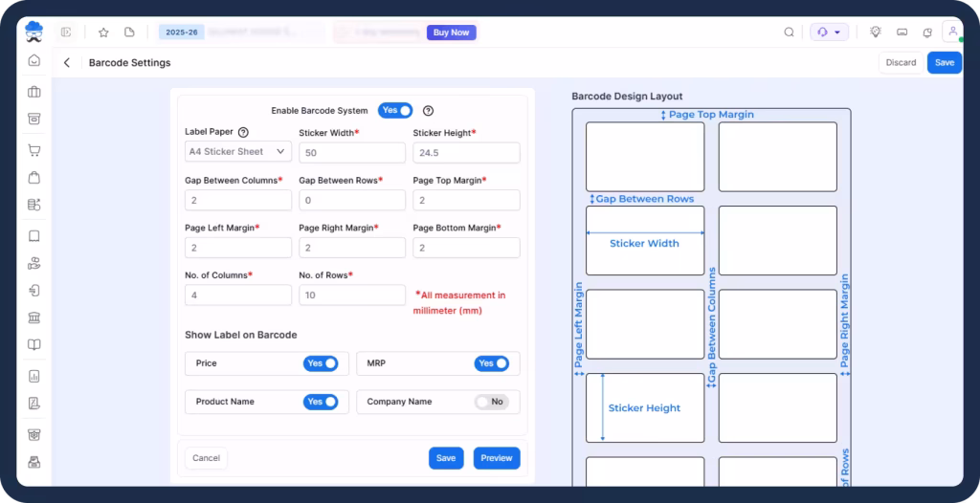Open the arrow-into-door icon in the sidebar

point(34,291)
